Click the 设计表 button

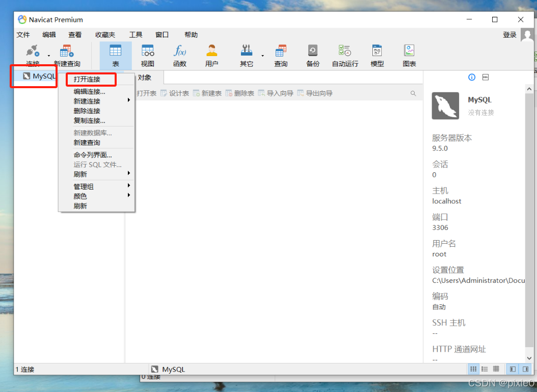(x=175, y=94)
